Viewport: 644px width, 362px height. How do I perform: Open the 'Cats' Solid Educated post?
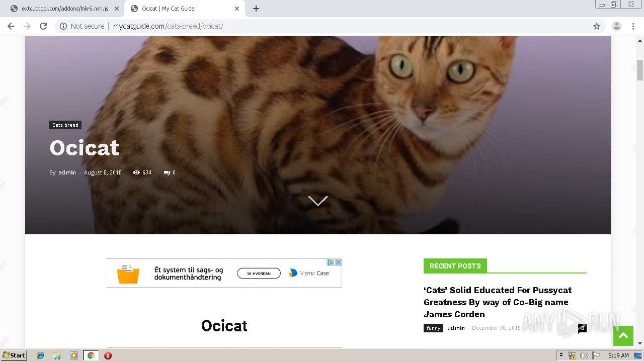[x=498, y=302]
